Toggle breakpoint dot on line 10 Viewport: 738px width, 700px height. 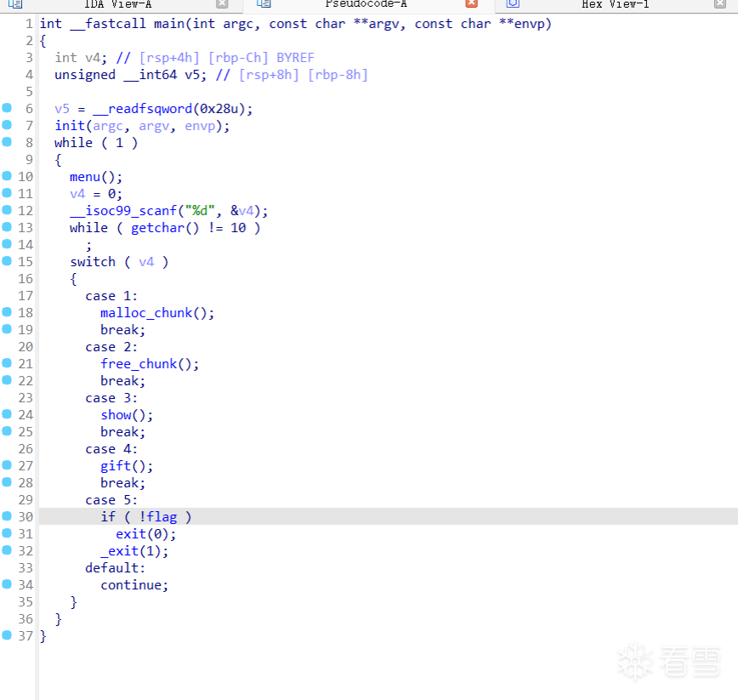click(x=7, y=176)
